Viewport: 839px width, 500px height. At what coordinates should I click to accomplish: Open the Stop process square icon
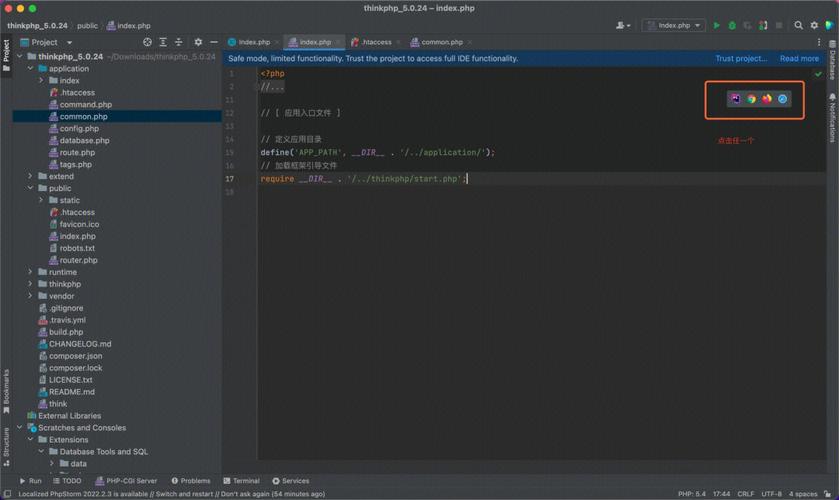coord(779,25)
